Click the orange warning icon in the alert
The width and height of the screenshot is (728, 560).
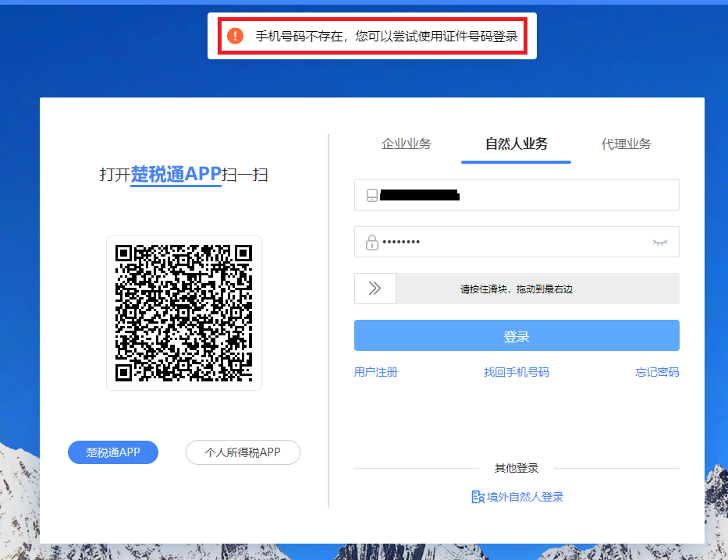tap(235, 36)
